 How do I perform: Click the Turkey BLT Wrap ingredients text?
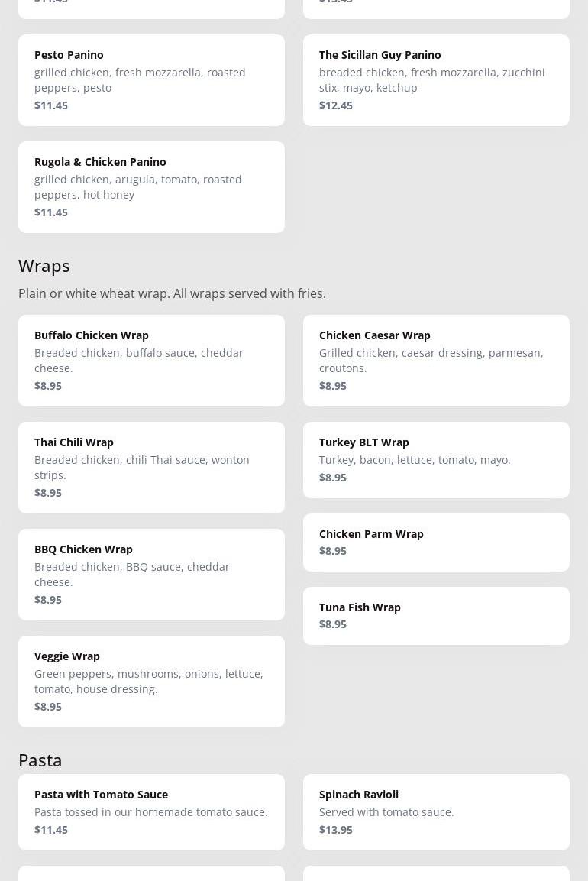click(415, 460)
